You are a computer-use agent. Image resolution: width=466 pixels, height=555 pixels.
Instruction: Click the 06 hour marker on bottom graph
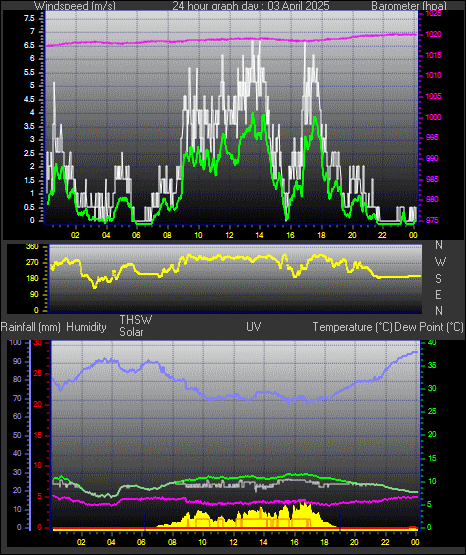(x=142, y=542)
